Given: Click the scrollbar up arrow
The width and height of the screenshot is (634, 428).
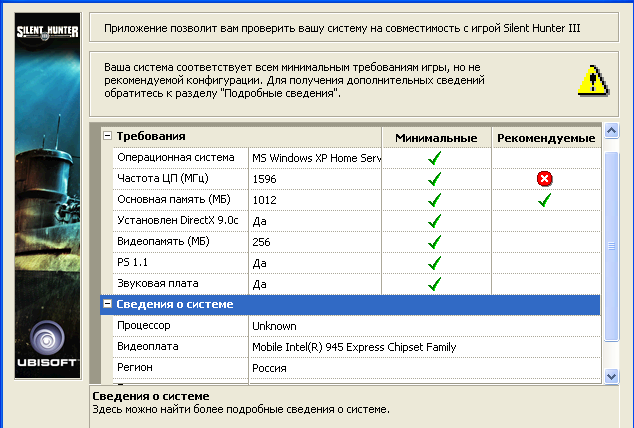Looking at the screenshot, I should coord(611,131).
